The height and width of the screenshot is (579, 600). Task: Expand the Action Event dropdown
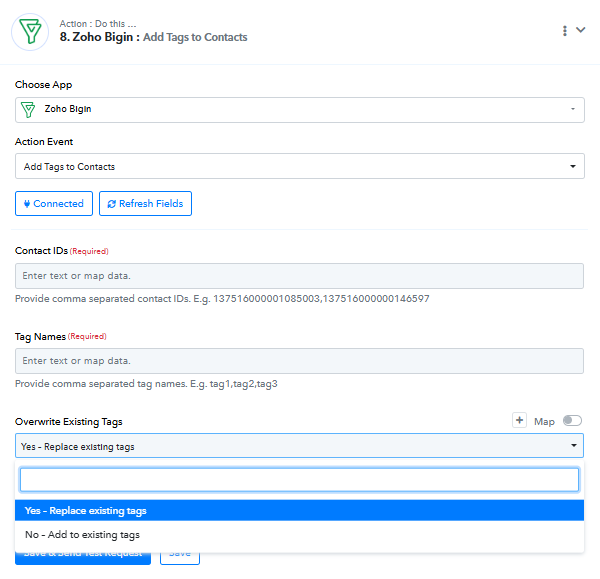point(572,166)
